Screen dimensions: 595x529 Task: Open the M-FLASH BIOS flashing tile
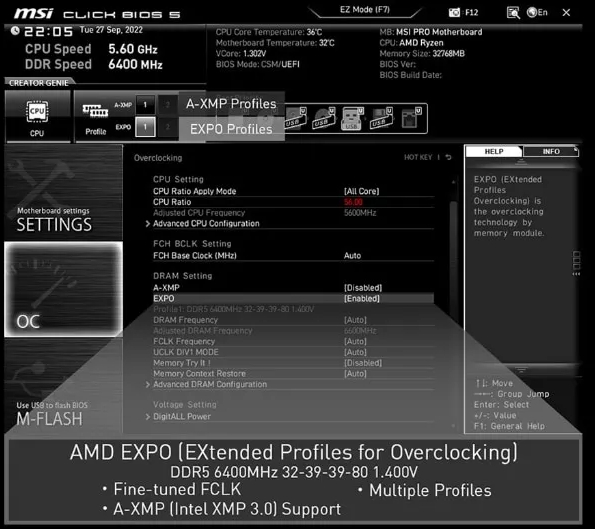64,386
